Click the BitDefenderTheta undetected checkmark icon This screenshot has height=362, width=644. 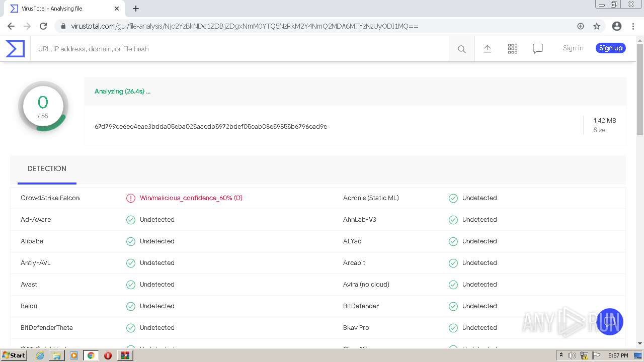coord(131,328)
